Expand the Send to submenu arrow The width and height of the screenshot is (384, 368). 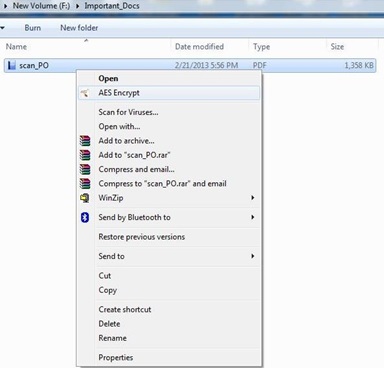253,256
